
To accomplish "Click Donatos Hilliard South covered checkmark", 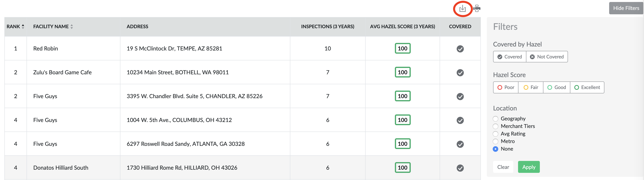I will [460, 168].
